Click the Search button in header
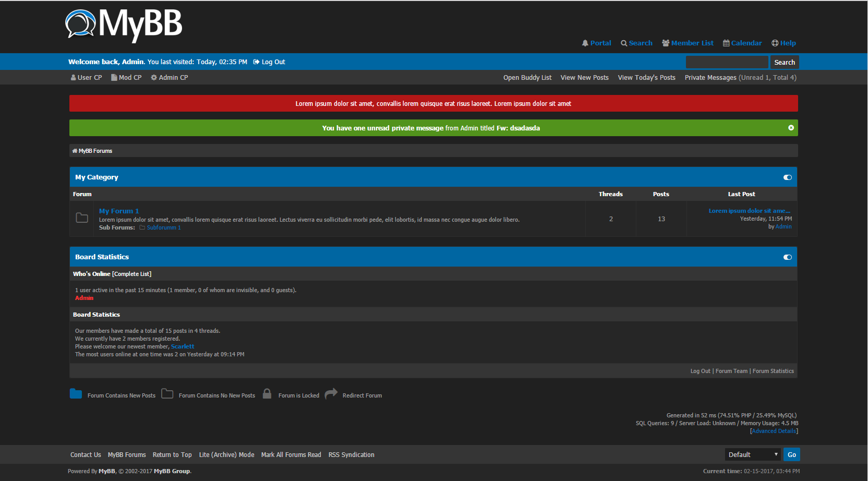The width and height of the screenshot is (868, 481). [784, 62]
